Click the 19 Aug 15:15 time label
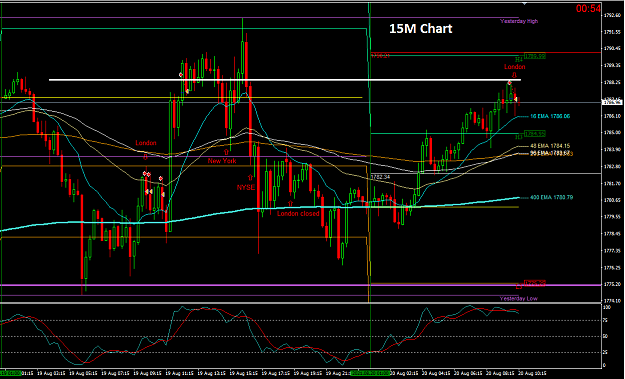Screen dimensions: 625x379 tap(244, 374)
